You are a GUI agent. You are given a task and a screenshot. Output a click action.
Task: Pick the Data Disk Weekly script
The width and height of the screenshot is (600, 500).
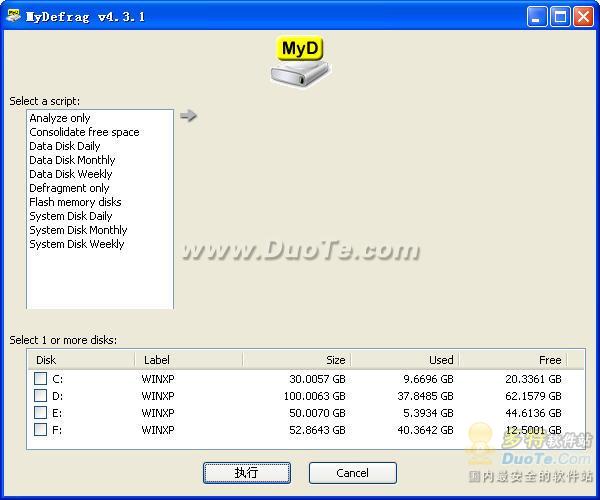click(x=71, y=174)
